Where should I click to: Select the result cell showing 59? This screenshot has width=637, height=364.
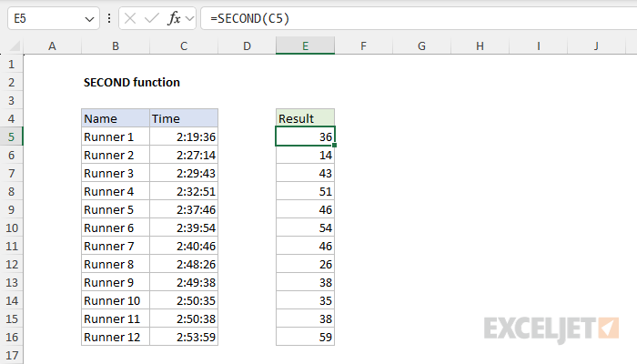305,338
